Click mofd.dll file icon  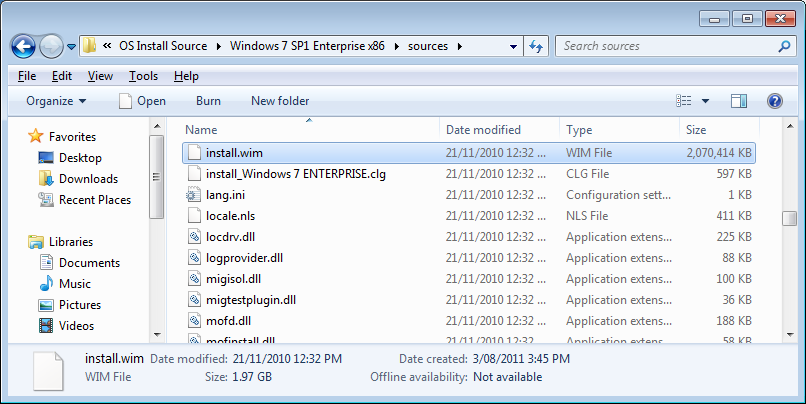click(x=194, y=321)
